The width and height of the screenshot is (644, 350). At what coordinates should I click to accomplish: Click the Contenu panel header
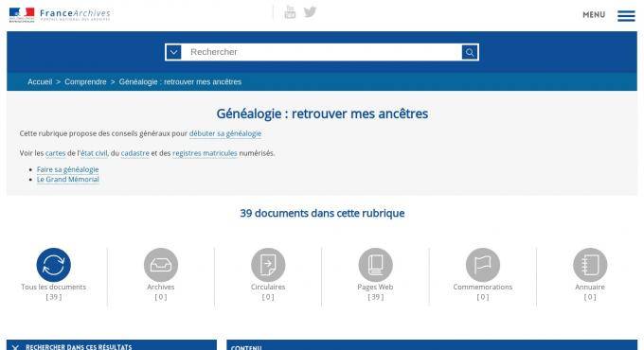(x=432, y=345)
